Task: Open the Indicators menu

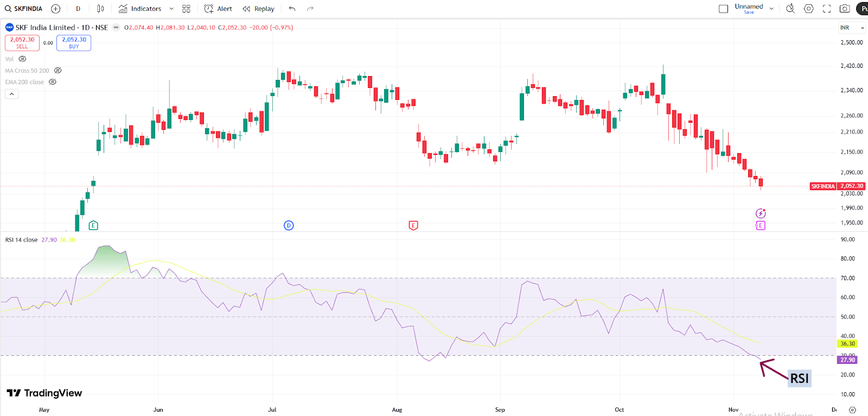Action: (140, 9)
